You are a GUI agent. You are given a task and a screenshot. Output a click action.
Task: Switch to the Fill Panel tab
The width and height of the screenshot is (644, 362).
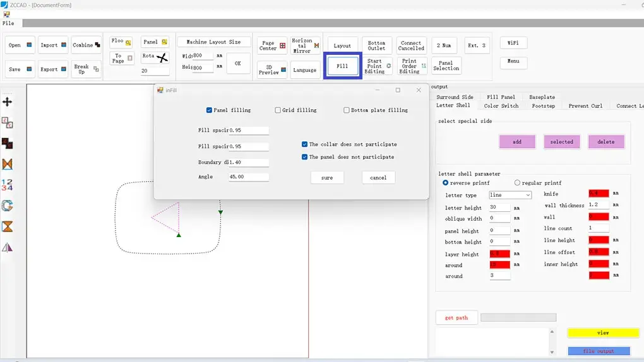tap(501, 97)
